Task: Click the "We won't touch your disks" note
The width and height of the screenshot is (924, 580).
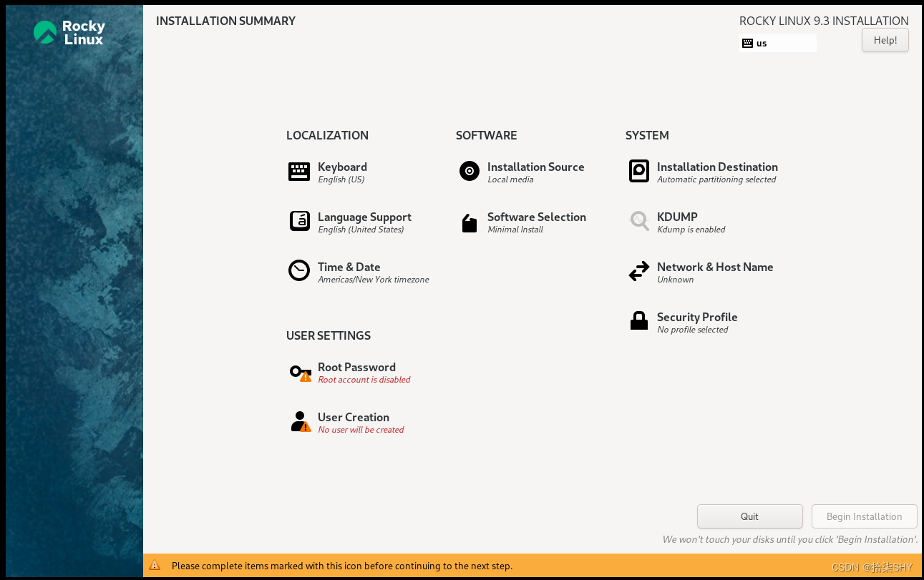Action: click(x=789, y=539)
